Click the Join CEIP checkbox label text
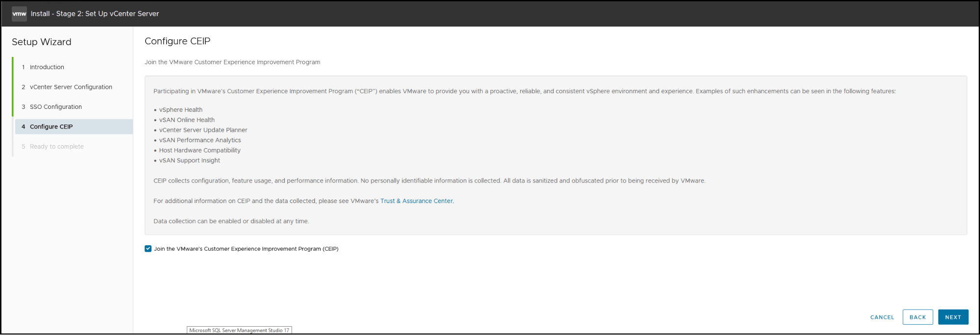 click(x=246, y=249)
